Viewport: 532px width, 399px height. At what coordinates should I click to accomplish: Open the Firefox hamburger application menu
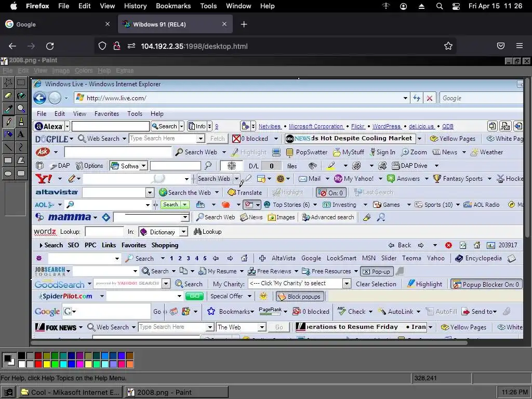click(520, 46)
